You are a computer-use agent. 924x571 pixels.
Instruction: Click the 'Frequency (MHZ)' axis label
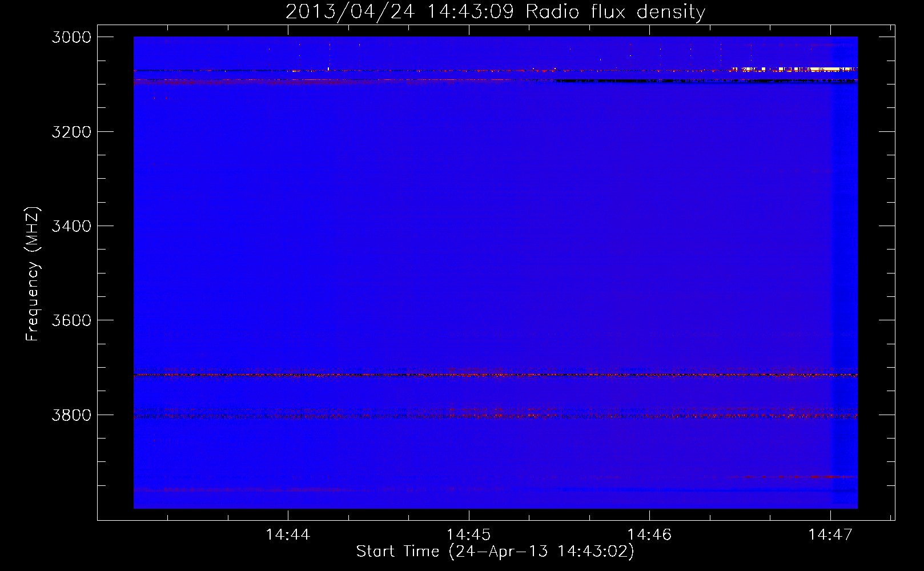(33, 274)
